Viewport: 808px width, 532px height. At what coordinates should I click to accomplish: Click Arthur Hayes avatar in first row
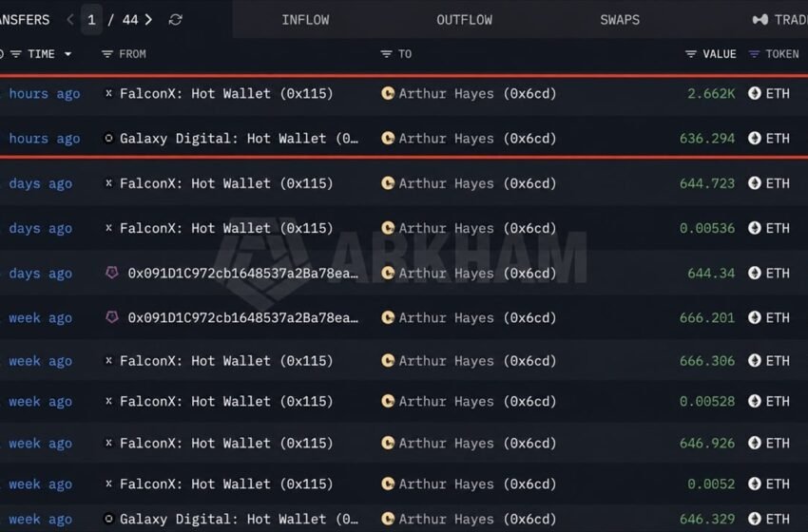[388, 93]
